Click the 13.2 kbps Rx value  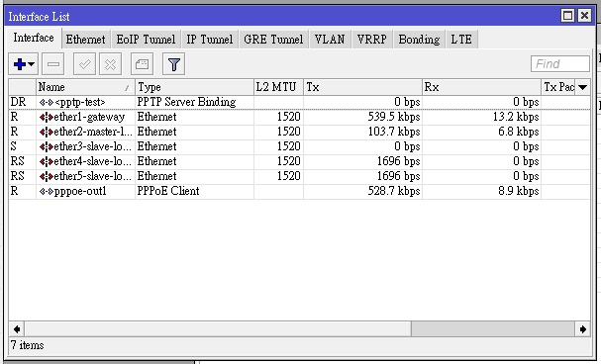tap(516, 117)
